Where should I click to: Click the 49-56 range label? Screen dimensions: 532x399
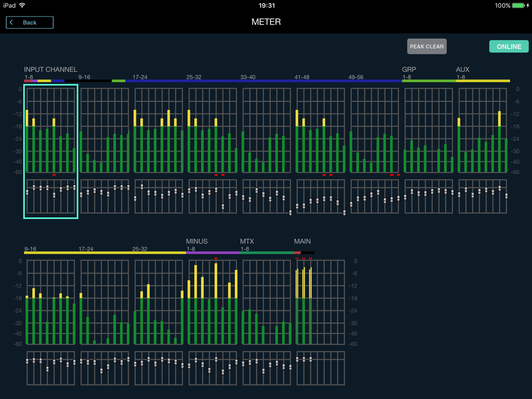[x=355, y=77]
